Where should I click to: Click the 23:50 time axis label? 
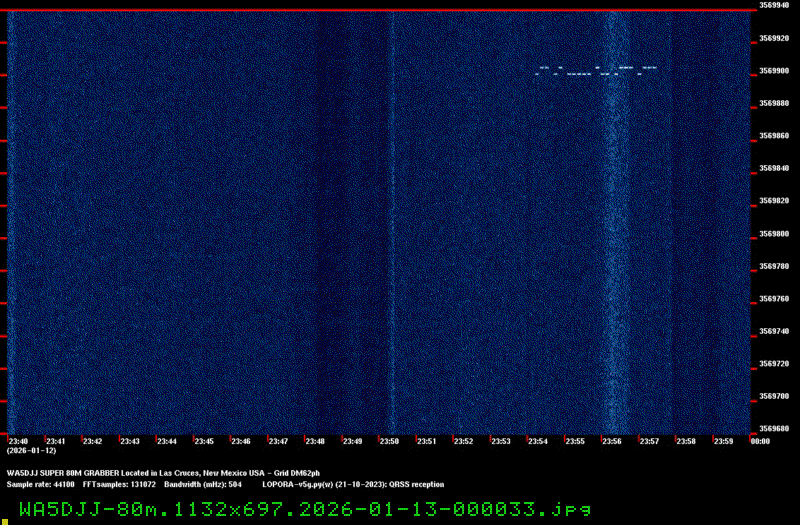(389, 441)
